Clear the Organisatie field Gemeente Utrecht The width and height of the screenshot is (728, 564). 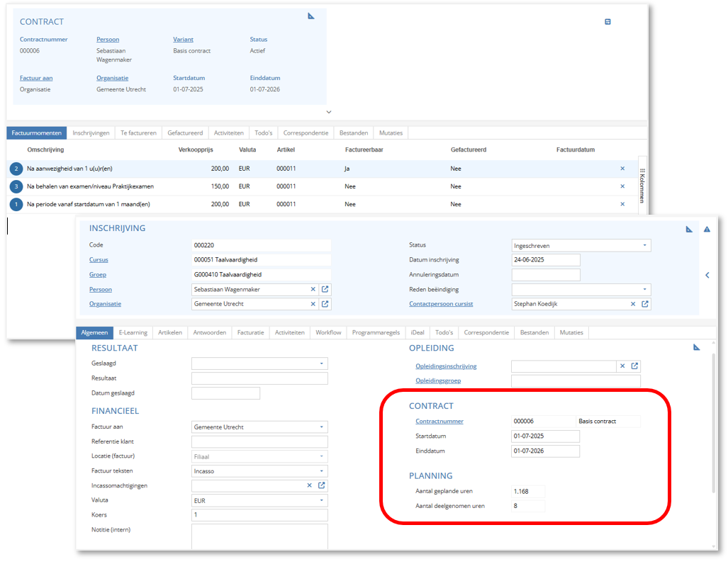pos(313,304)
